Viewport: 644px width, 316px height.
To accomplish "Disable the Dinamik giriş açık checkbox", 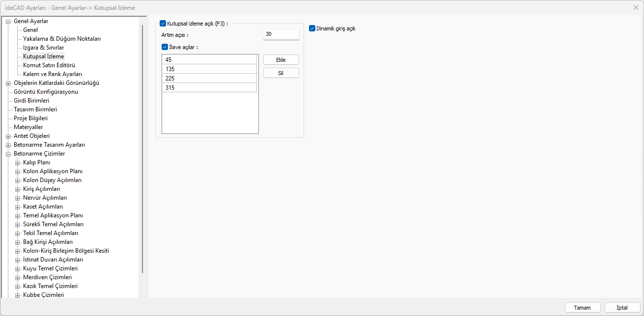I will [312, 28].
